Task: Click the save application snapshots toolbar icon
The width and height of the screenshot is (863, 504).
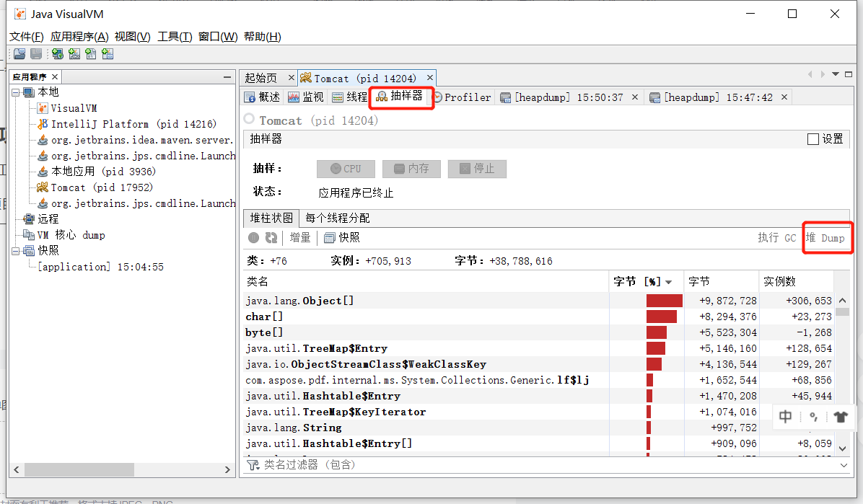Action: pyautogui.click(x=35, y=53)
